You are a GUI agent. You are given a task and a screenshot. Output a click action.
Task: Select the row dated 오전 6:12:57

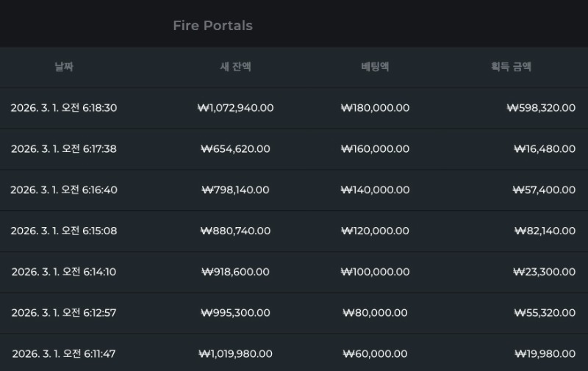64,313
